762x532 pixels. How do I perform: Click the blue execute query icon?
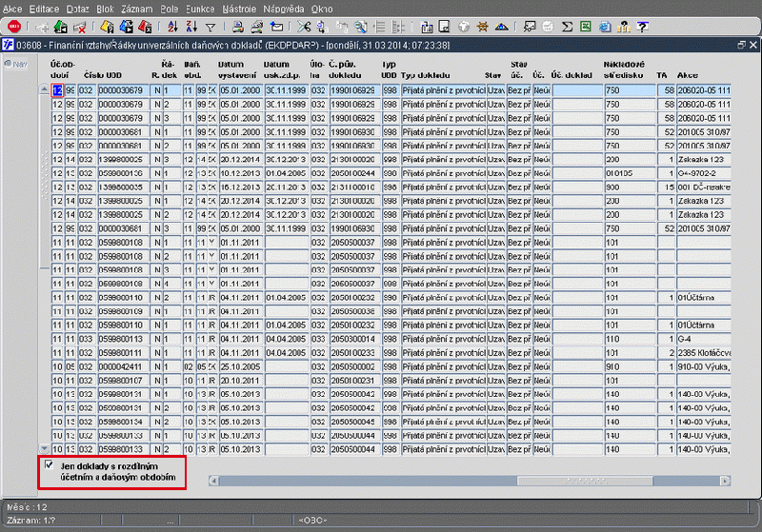point(126,27)
